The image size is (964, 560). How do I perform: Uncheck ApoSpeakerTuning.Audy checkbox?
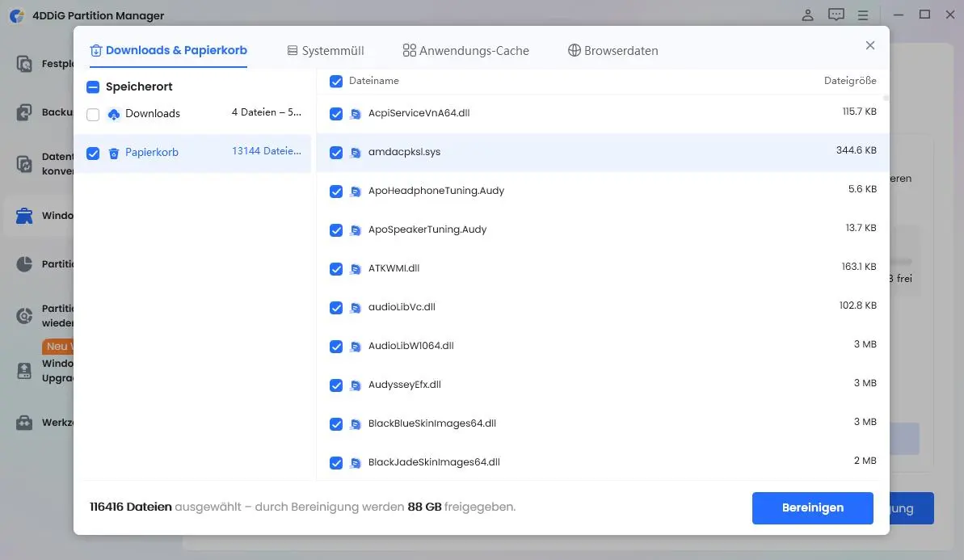[x=335, y=230]
